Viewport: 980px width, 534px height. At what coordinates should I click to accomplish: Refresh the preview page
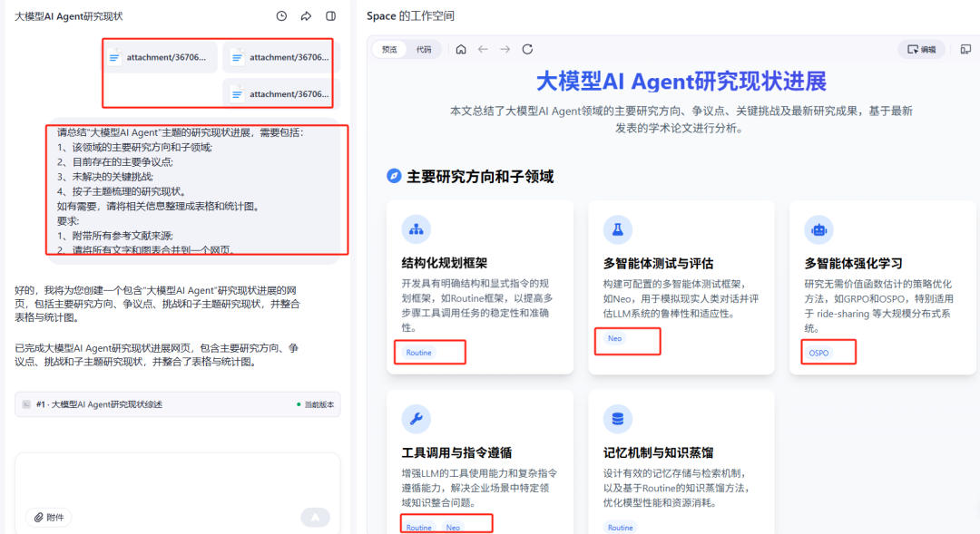click(527, 49)
